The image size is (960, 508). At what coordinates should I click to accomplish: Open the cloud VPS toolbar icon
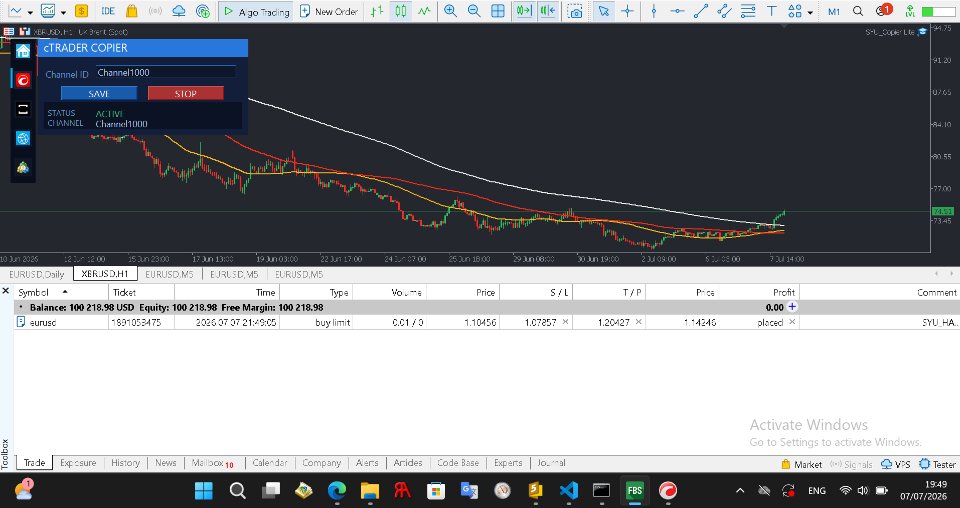[179, 11]
